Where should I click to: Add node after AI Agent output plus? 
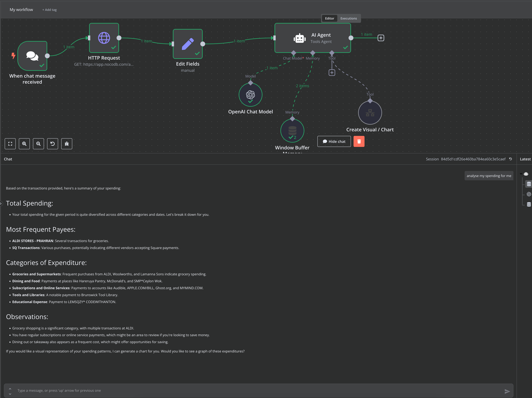(x=381, y=38)
